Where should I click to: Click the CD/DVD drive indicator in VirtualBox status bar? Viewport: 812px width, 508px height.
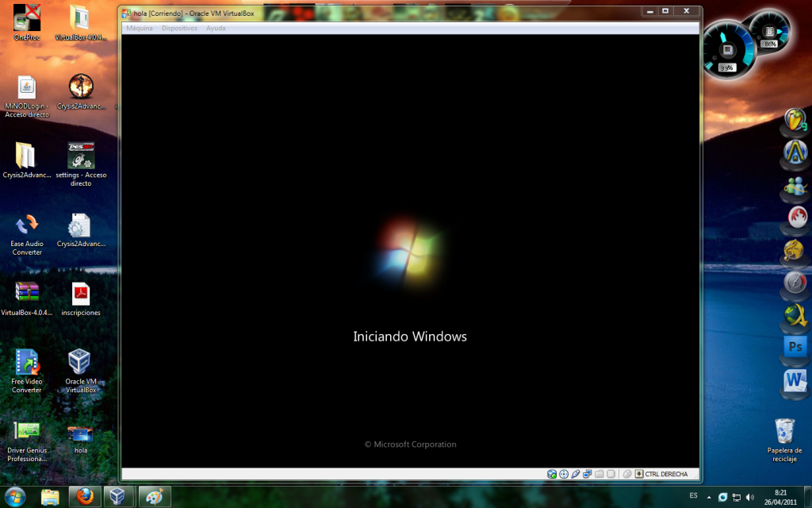pos(564,474)
